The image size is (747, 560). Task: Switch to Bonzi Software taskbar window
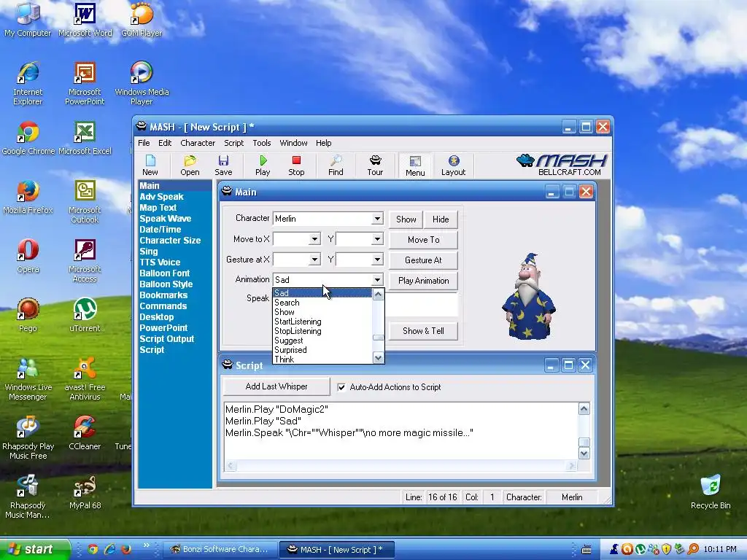pyautogui.click(x=220, y=550)
